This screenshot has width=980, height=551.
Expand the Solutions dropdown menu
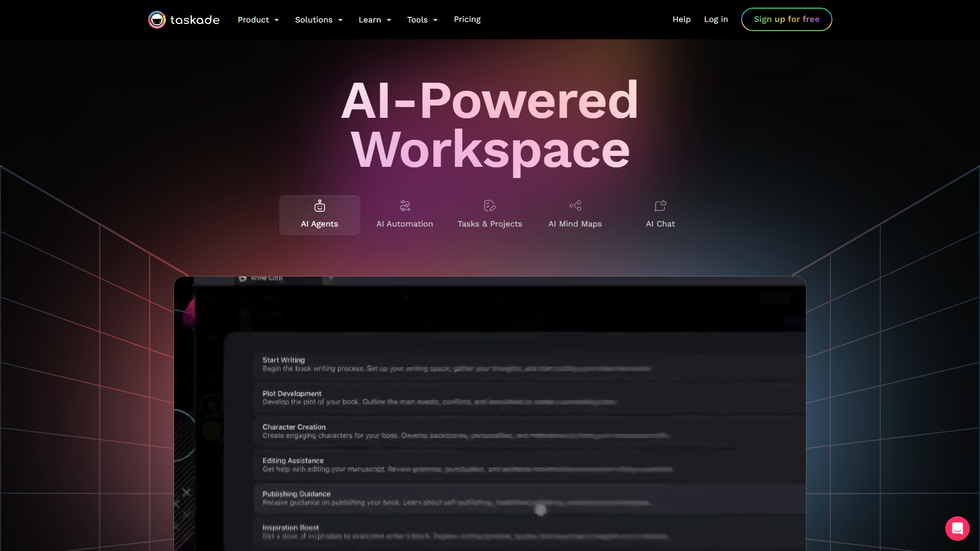318,20
